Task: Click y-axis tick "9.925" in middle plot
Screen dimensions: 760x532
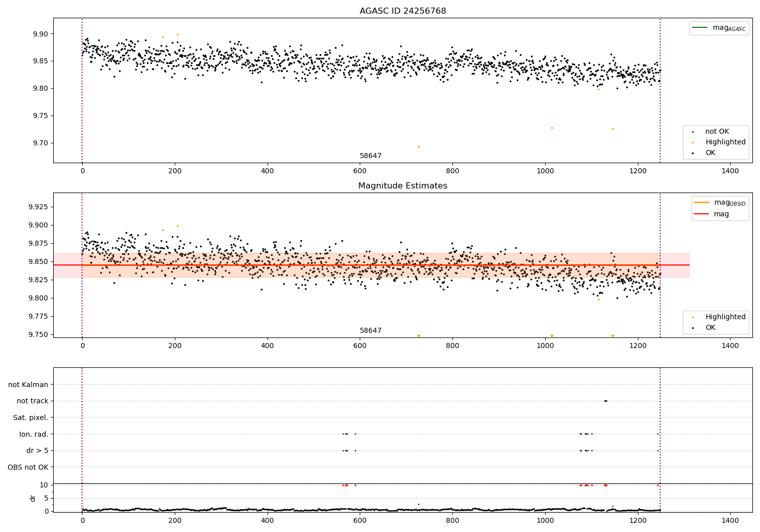Action: click(x=38, y=207)
